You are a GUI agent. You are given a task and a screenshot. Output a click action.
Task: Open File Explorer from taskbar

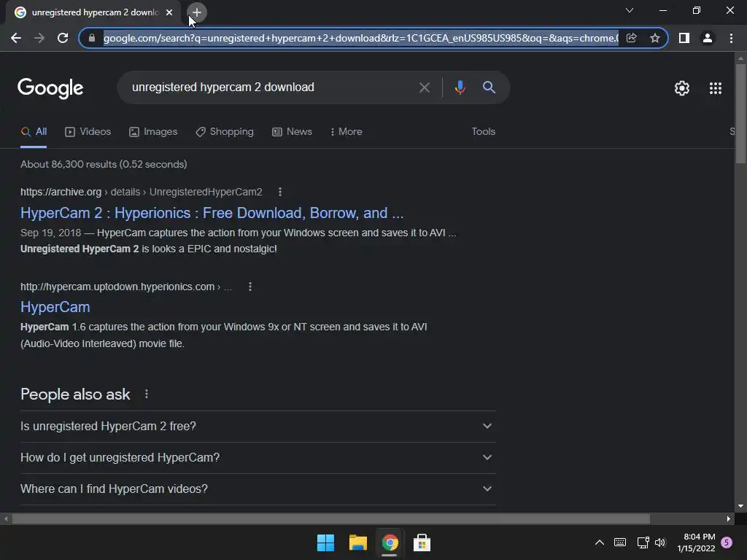357,542
